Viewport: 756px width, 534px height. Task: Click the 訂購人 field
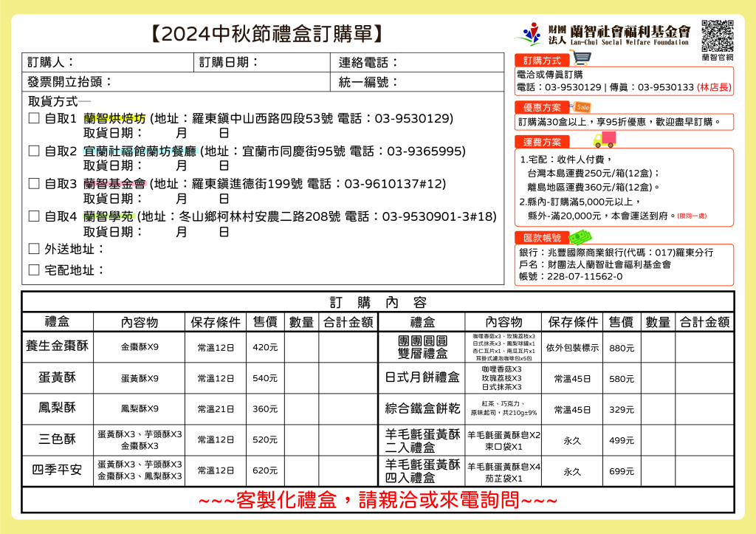(x=108, y=62)
